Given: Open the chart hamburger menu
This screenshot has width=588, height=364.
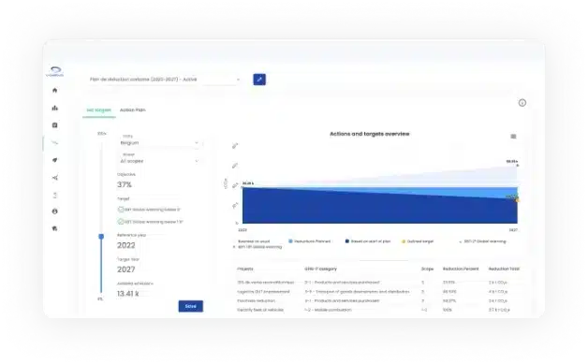Looking at the screenshot, I should (513, 137).
